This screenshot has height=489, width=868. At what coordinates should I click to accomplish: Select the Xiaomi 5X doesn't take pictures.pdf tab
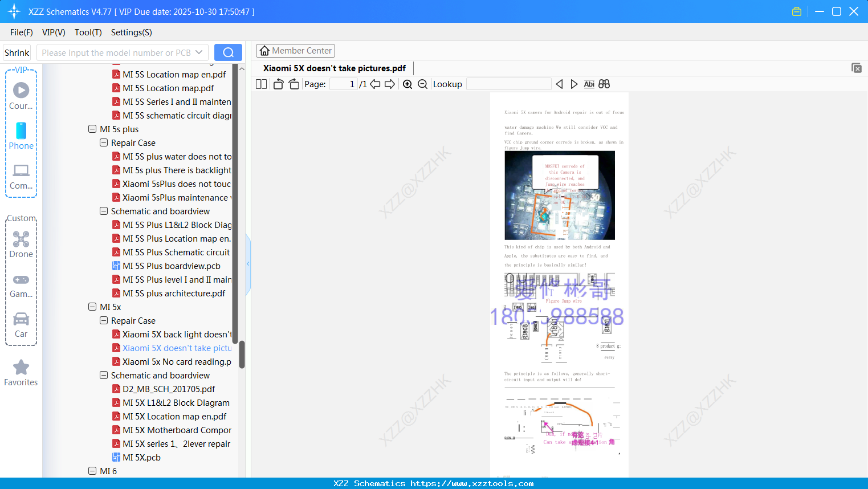(335, 68)
